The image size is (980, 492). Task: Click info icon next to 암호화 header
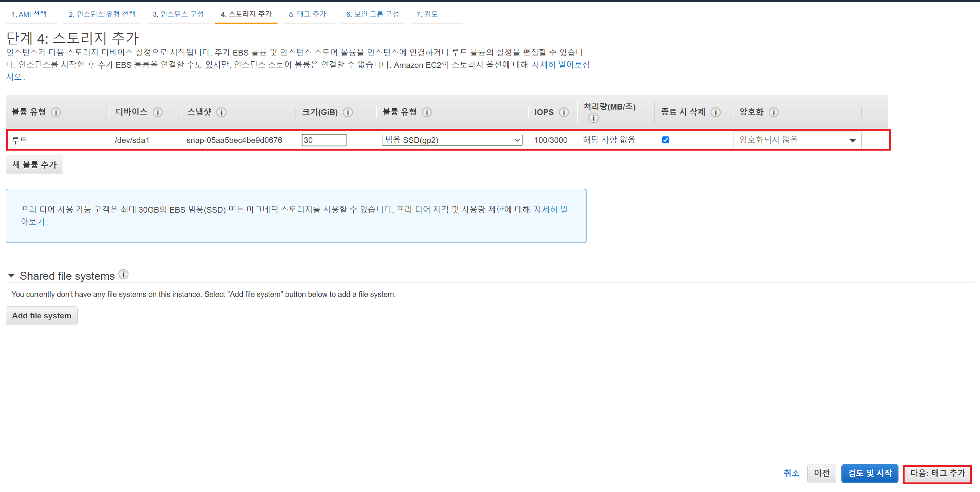click(773, 112)
